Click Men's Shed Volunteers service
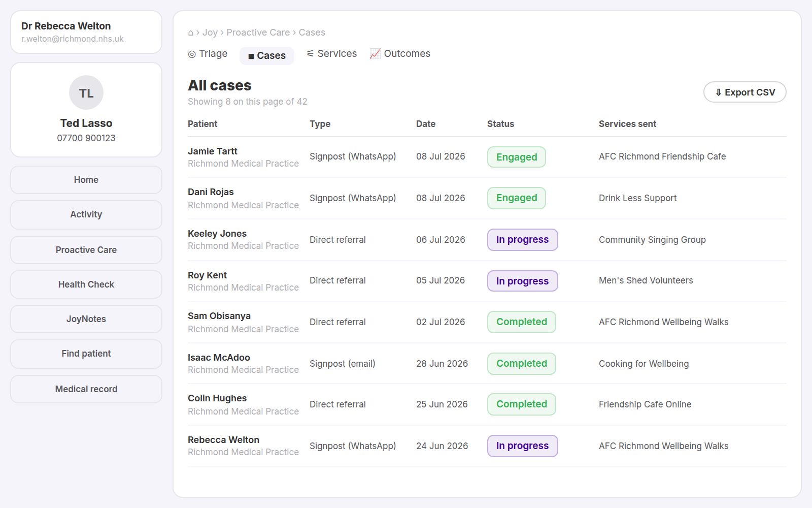The image size is (812, 508). 646,280
